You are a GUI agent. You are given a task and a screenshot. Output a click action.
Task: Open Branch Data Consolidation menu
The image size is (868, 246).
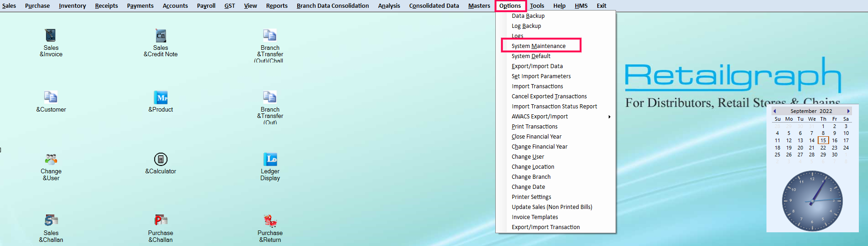[333, 6]
